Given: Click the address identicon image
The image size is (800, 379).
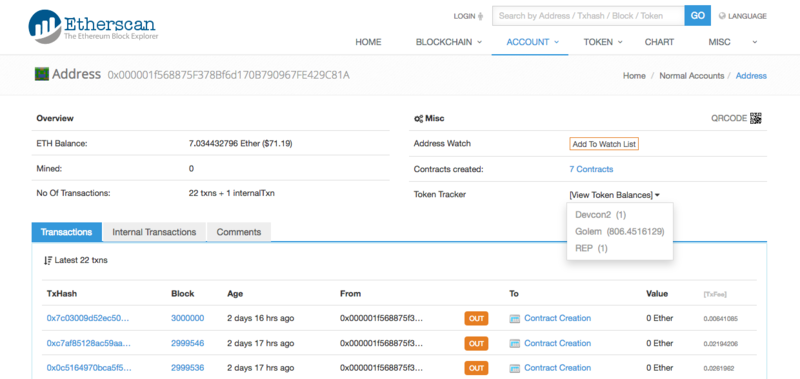Looking at the screenshot, I should click(41, 74).
